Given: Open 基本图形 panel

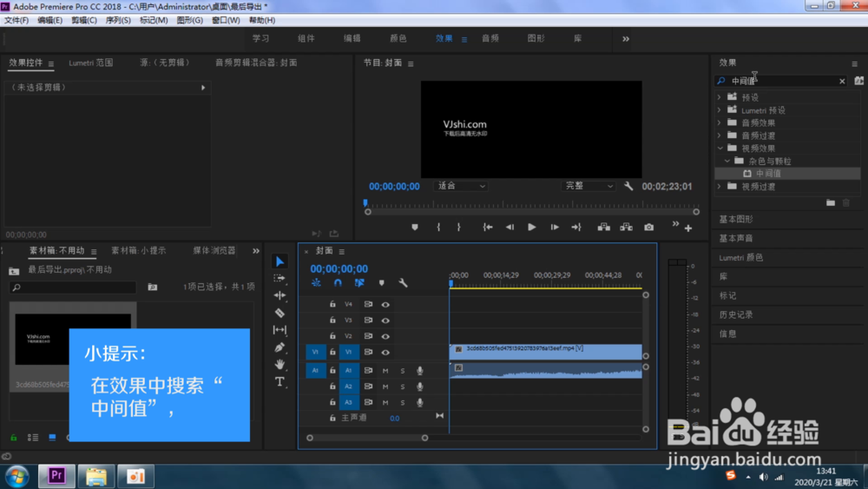Looking at the screenshot, I should 736,219.
